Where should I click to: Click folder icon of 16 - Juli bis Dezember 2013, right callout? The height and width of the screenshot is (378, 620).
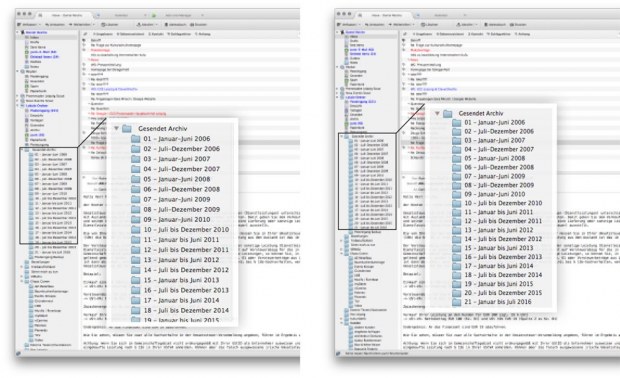pos(457,257)
